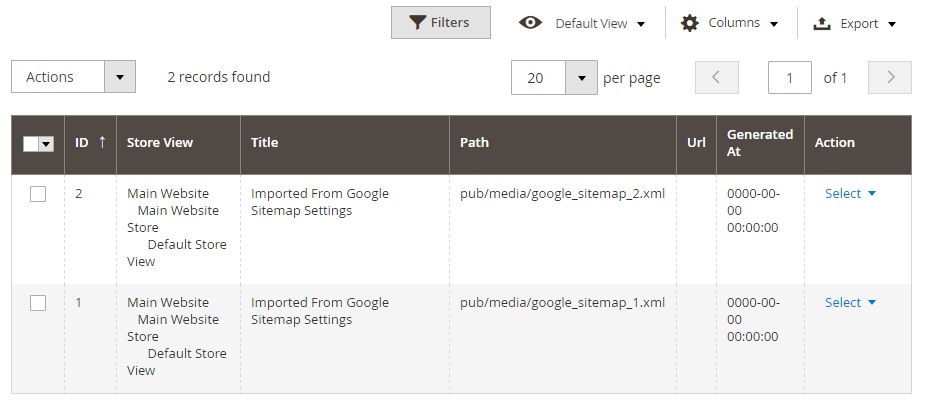Toggle the select-all header checkbox
This screenshot has height=405, width=925.
tap(31, 144)
